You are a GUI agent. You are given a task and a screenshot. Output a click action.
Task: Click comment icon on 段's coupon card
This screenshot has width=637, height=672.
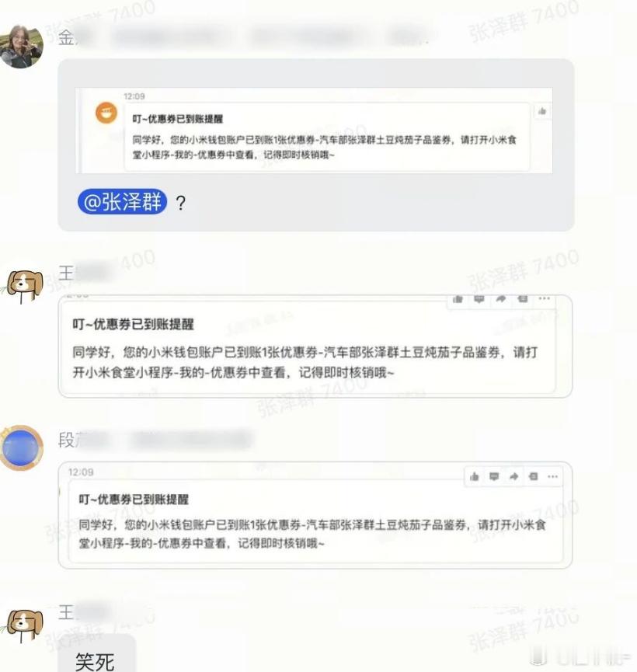pos(494,476)
